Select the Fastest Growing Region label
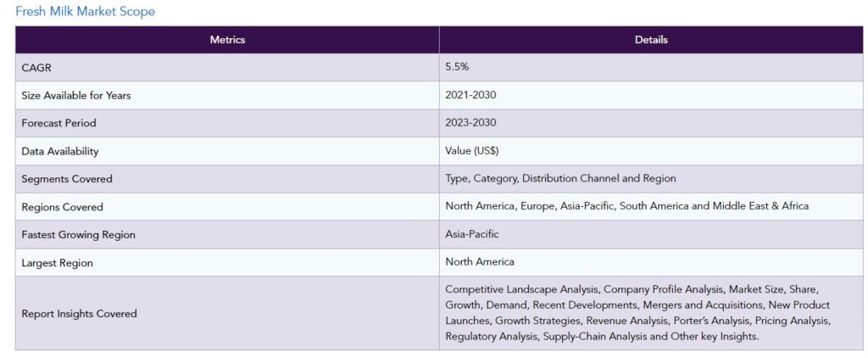 coord(78,235)
